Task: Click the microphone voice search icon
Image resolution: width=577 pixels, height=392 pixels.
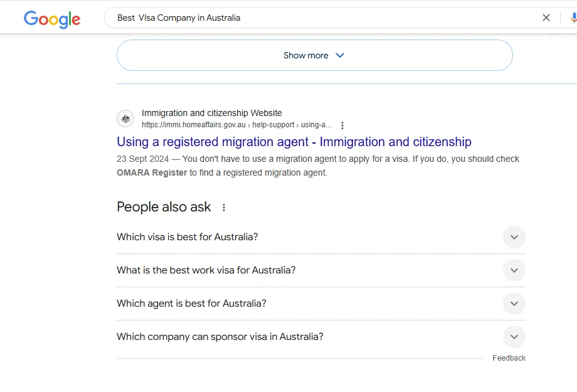Action: pos(573,18)
